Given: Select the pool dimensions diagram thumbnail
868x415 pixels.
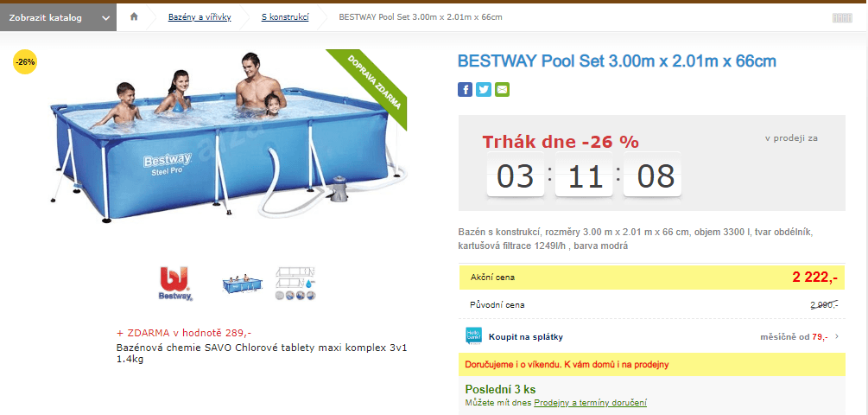Looking at the screenshot, I should tap(295, 283).
